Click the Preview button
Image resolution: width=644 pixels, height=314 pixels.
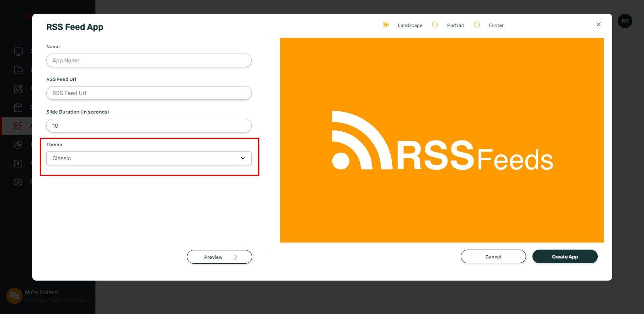[219, 257]
